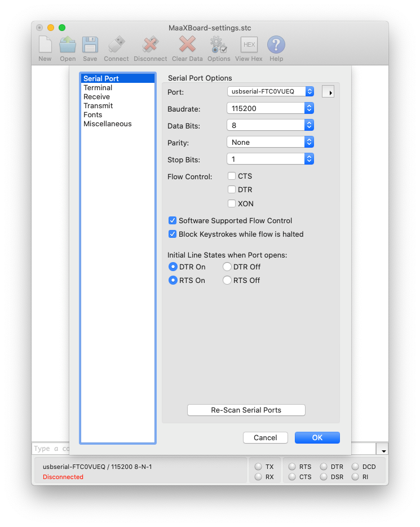Viewport: 420px width, 527px height.
Task: Open the Data Bits dropdown
Action: click(x=271, y=125)
